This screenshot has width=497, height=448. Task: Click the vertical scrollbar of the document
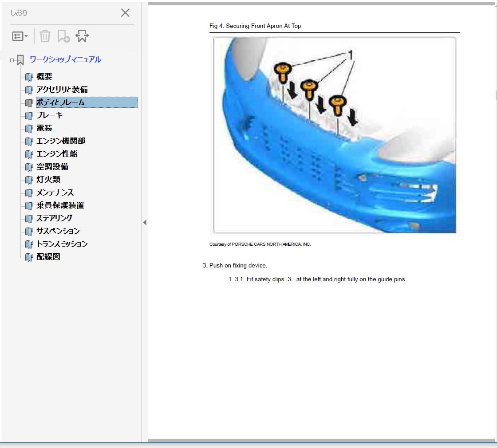[x=496, y=95]
